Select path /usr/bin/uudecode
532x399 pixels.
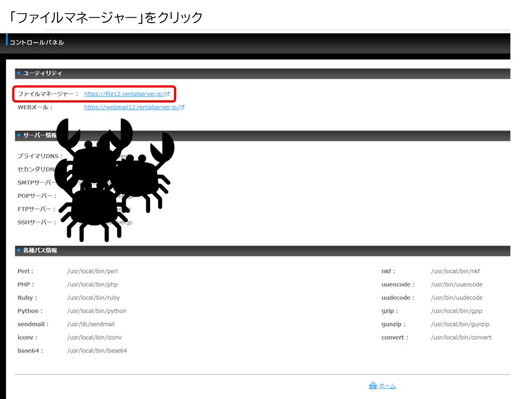click(457, 298)
